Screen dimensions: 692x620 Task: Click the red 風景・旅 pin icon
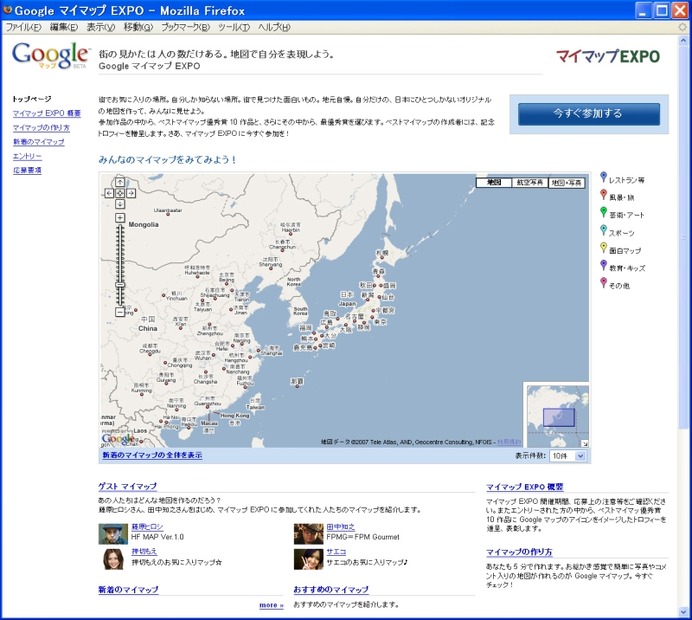(x=603, y=195)
